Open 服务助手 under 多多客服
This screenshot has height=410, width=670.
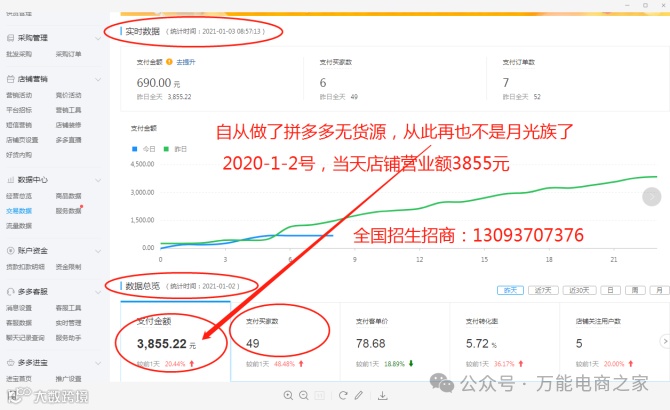[x=68, y=338]
